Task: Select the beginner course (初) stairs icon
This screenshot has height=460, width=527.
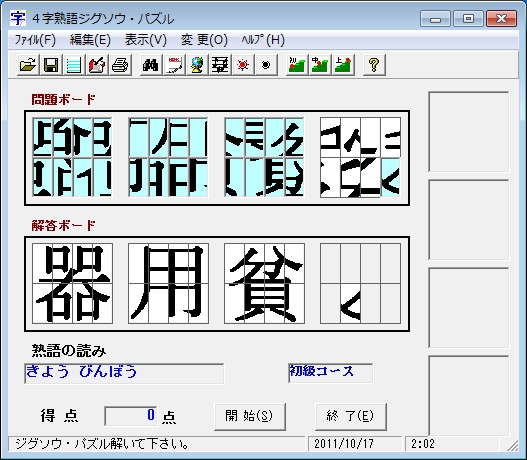Action: click(x=297, y=65)
